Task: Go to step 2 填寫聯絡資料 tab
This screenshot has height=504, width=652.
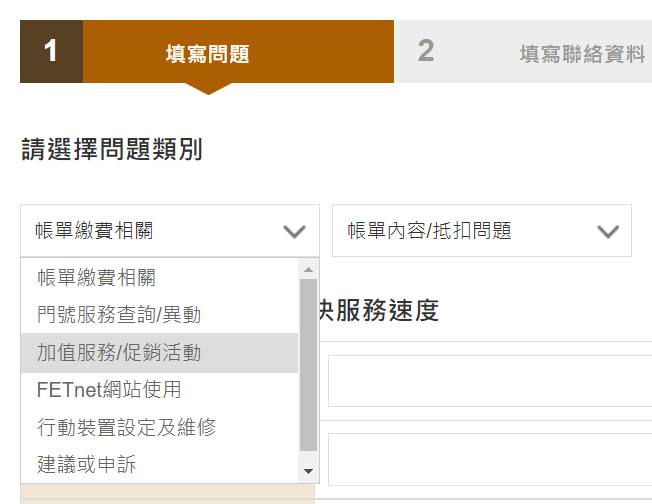Action: tap(523, 52)
